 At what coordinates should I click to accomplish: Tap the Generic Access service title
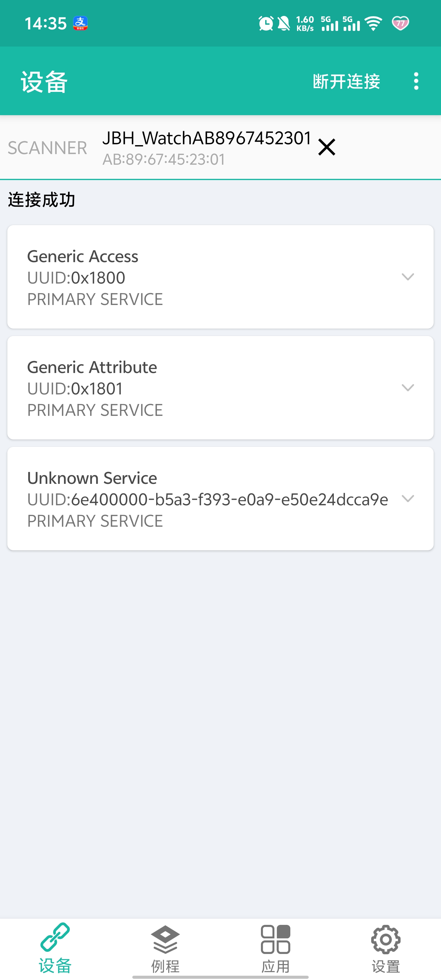pos(83,256)
